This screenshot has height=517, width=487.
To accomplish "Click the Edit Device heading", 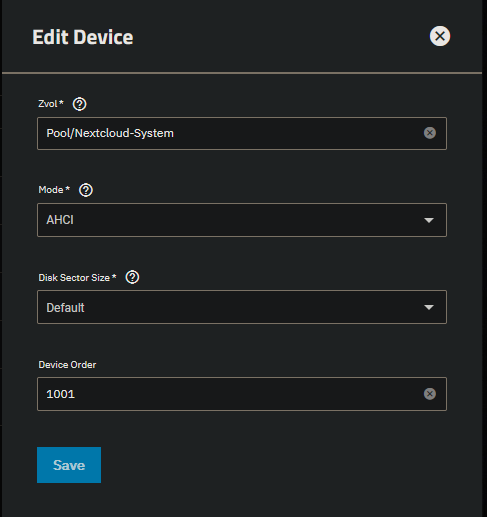I will tap(83, 37).
